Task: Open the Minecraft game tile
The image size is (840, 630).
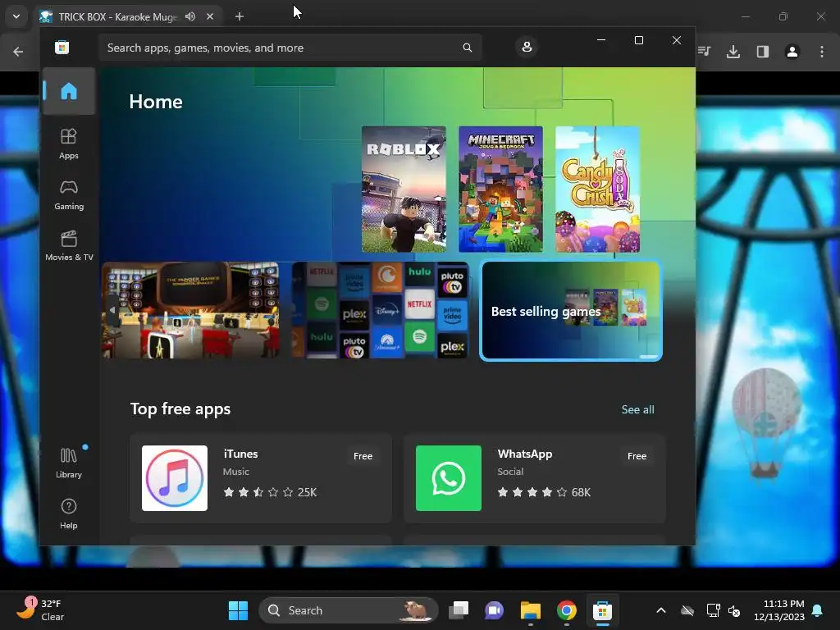Action: tap(501, 189)
